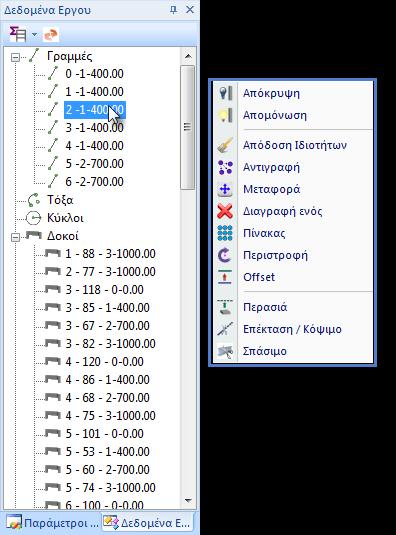396x535 pixels.
Task: Select the Τόξα tree label
Action: [60, 200]
